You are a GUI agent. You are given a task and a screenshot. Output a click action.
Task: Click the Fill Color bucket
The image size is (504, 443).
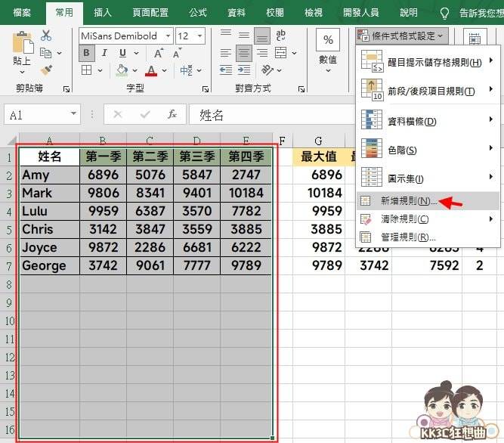(x=122, y=70)
